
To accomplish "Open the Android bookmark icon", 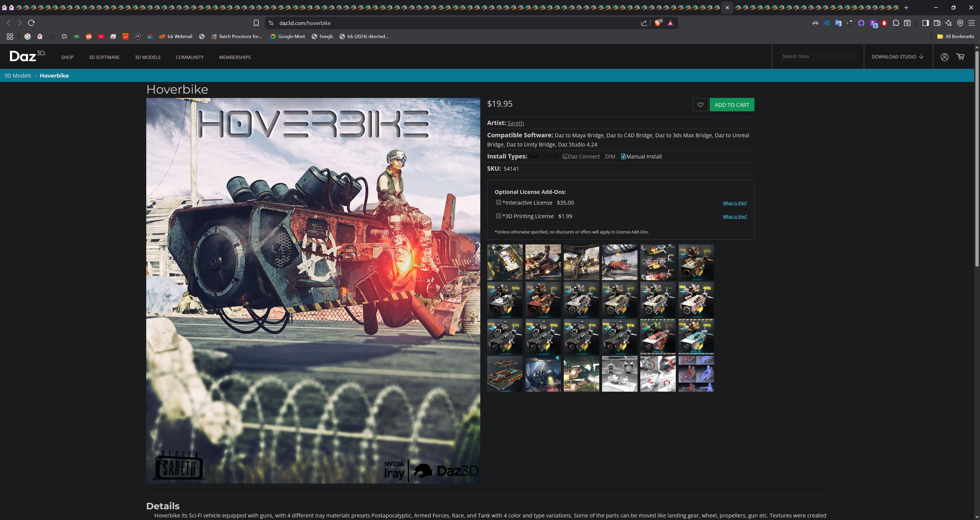I will 77,36.
